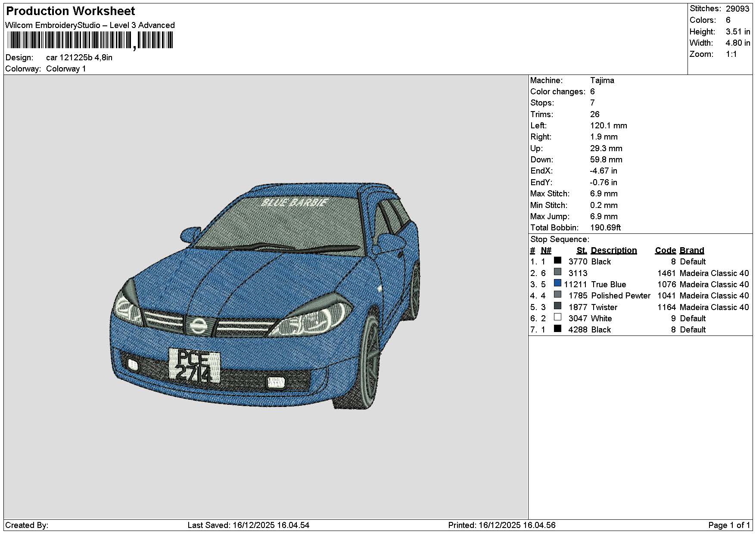Click the 'St.' column header

(x=582, y=250)
